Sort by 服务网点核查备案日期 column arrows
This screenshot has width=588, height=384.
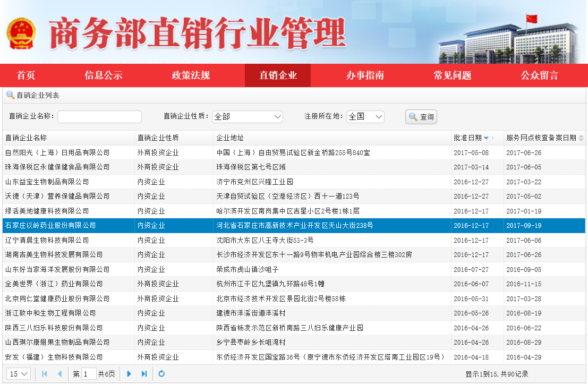(x=581, y=138)
